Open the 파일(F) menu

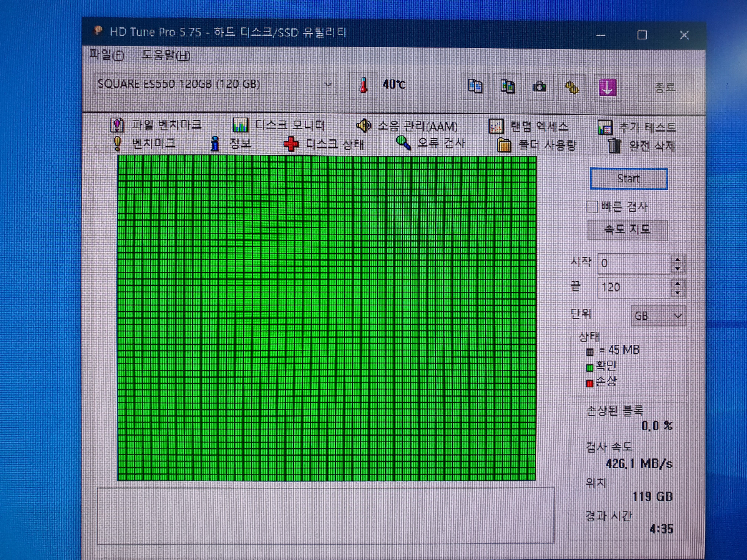click(107, 55)
